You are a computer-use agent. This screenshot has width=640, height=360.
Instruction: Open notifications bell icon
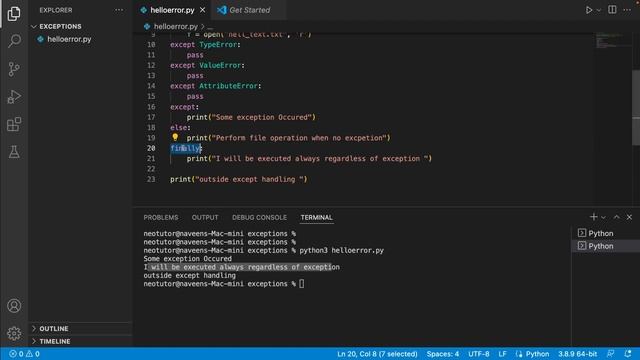pyautogui.click(x=628, y=354)
